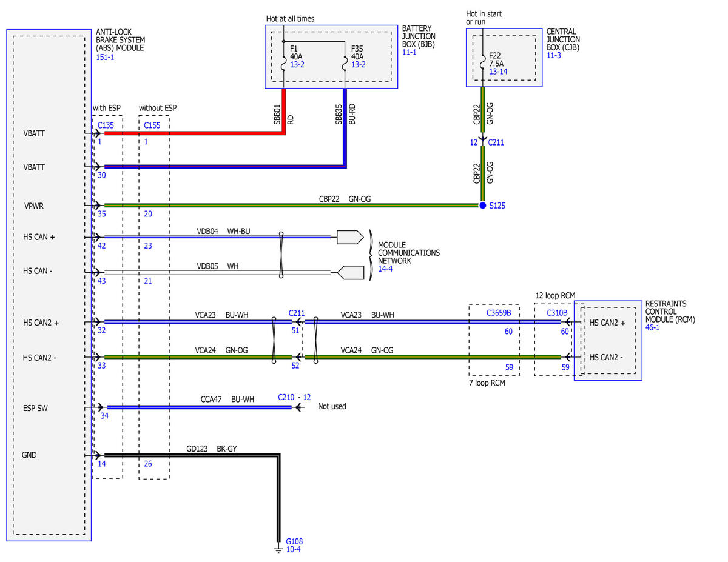Open the 151-1 reference under ABS module
Viewport: 728px width, 562px height.
click(105, 56)
